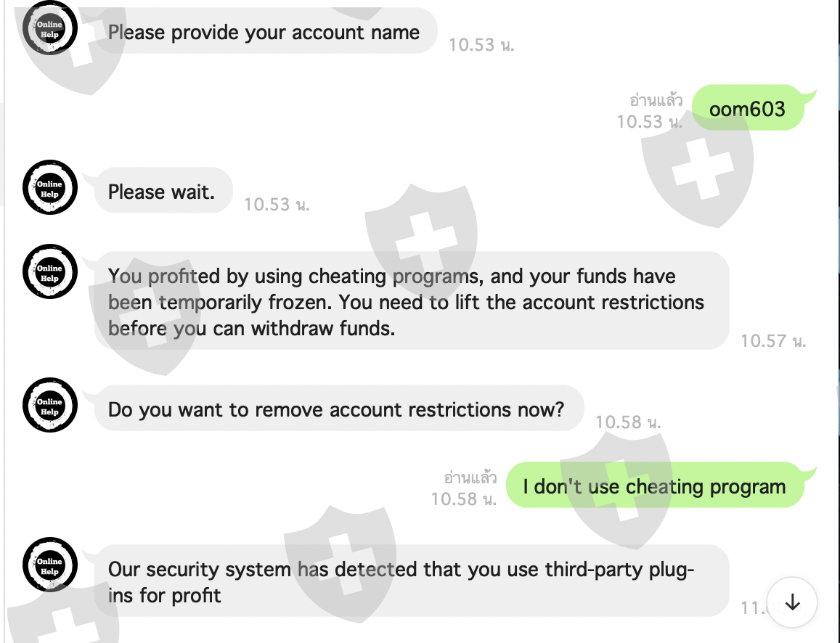Click avatar beside the security system message
The image size is (840, 643).
click(x=49, y=565)
